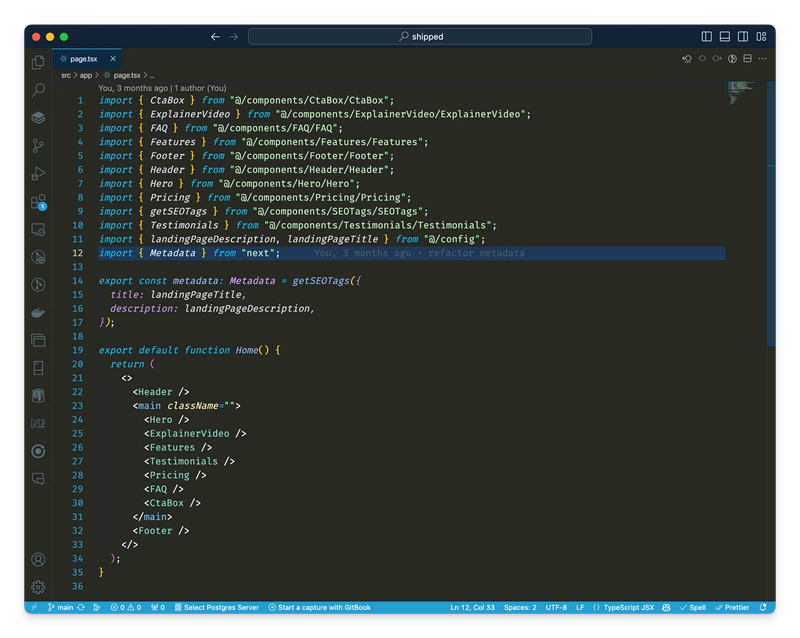Viewport: 800px width, 638px height.
Task: Click the editor vertical scrollbar
Action: click(771, 214)
